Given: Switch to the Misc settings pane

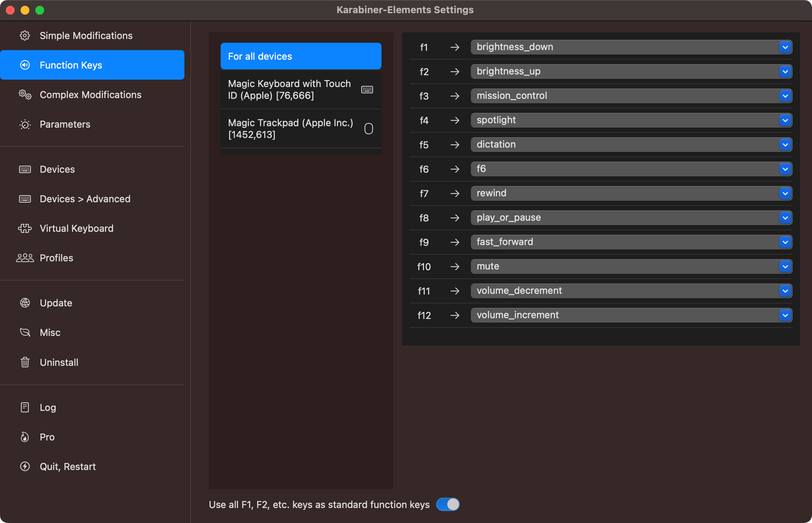Looking at the screenshot, I should coord(50,333).
